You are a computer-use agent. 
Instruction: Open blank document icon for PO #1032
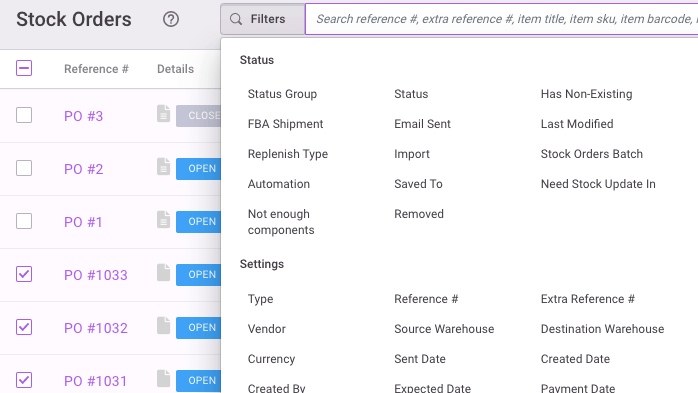(163, 326)
